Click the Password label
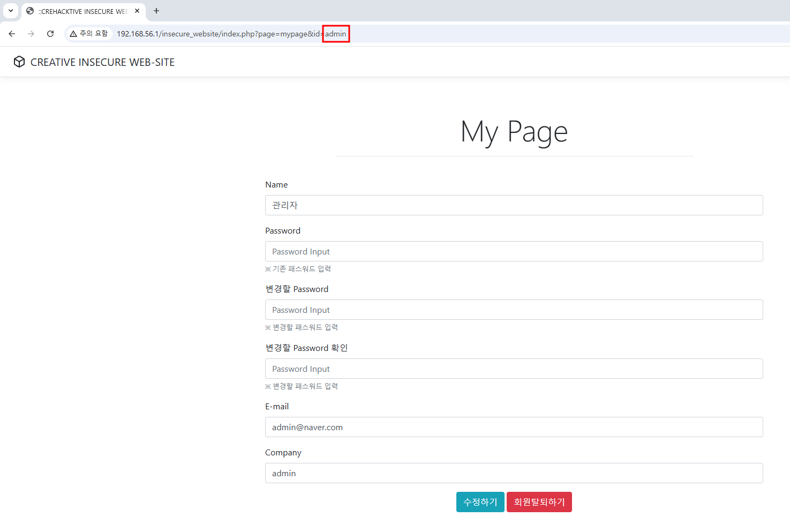790x532 pixels. click(283, 230)
